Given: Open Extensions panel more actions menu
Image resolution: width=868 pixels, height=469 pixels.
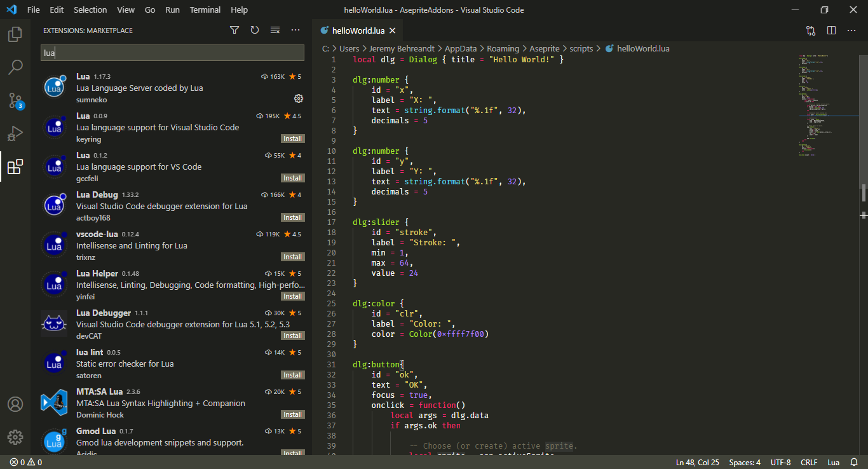Looking at the screenshot, I should click(x=295, y=30).
